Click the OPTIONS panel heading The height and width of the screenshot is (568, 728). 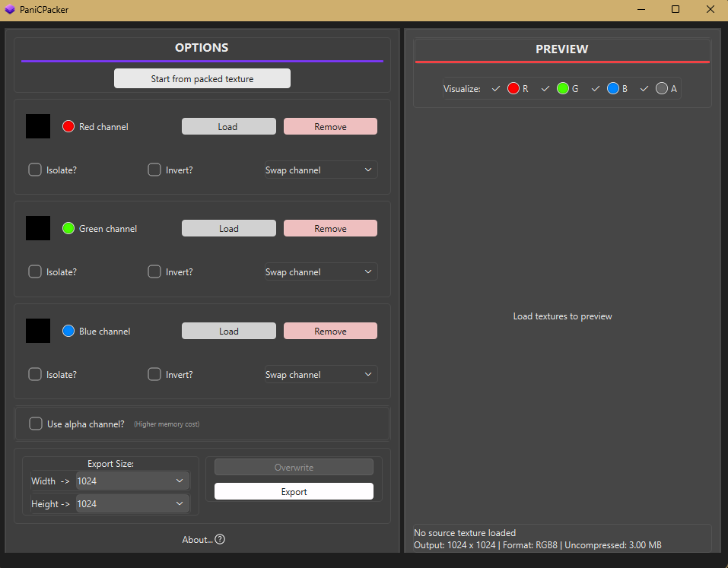[202, 47]
